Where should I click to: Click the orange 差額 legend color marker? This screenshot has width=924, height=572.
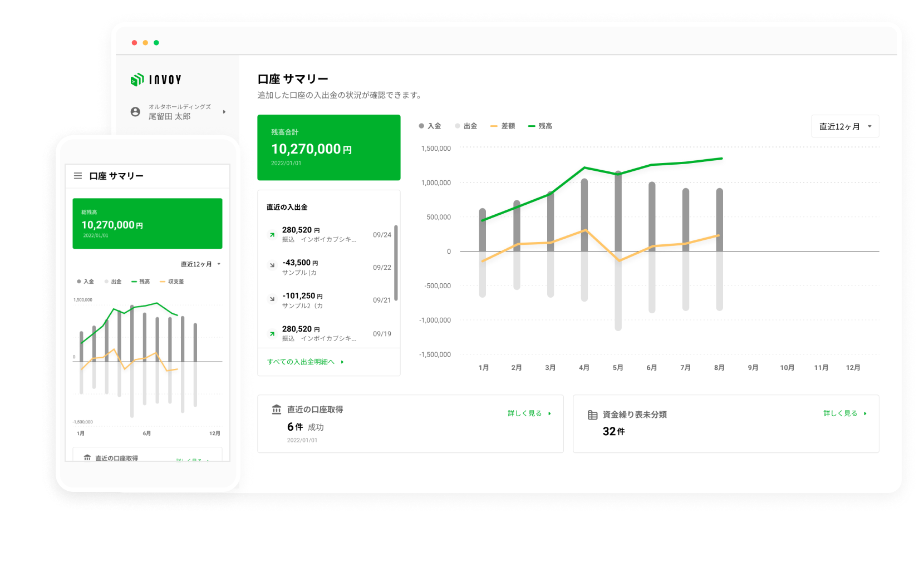(x=493, y=126)
